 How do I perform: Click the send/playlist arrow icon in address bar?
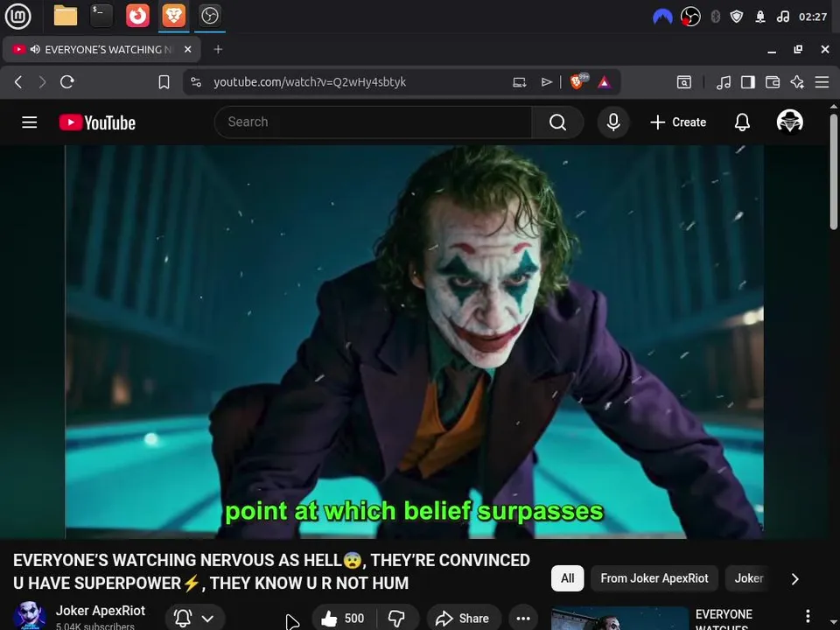click(546, 82)
